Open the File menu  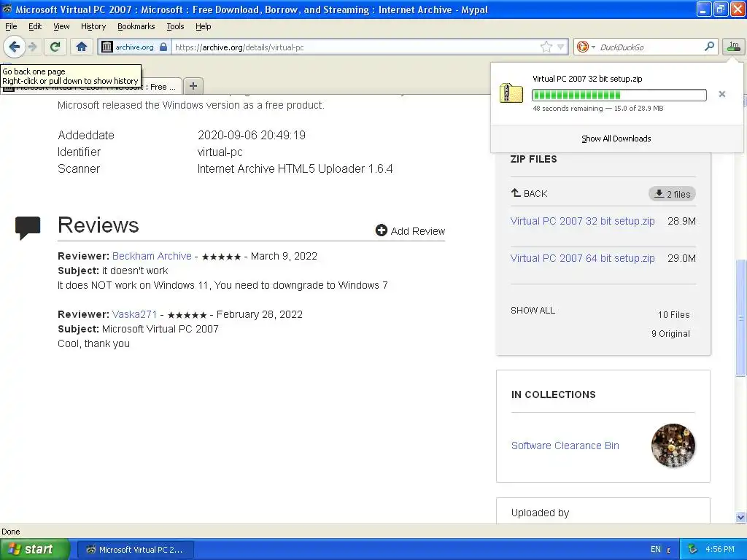11,26
